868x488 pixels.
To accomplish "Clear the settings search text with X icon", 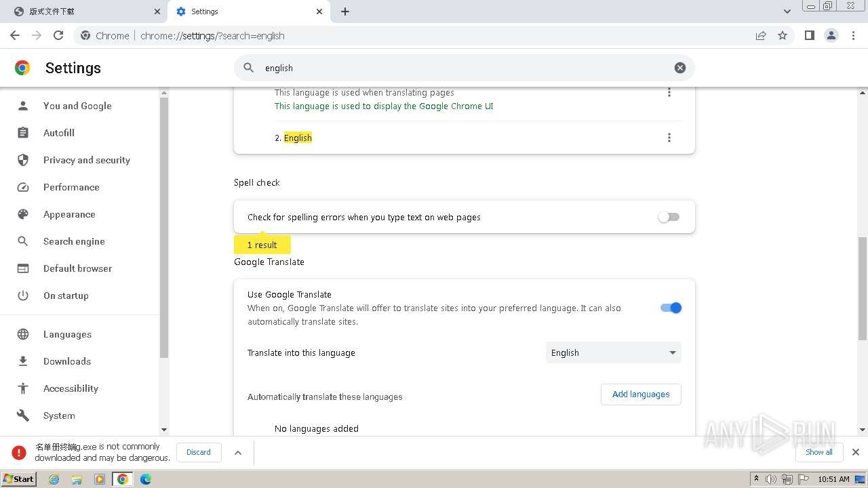I will pyautogui.click(x=679, y=68).
